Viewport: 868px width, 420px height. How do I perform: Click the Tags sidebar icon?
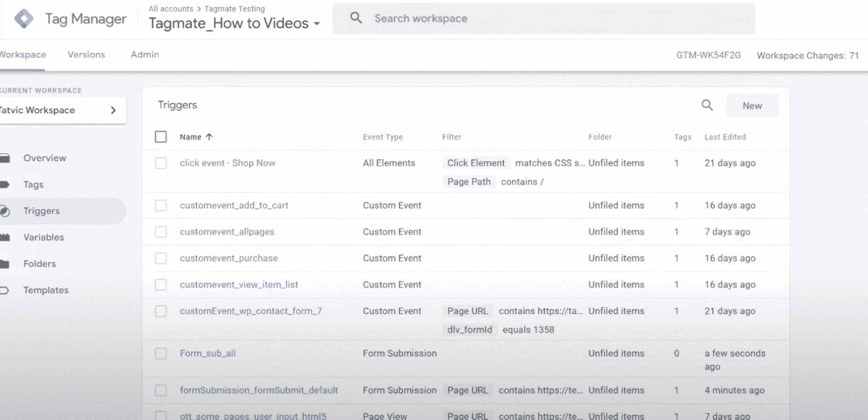click(5, 185)
